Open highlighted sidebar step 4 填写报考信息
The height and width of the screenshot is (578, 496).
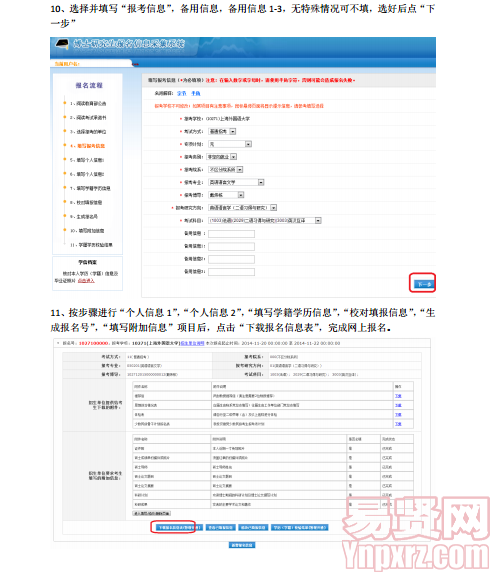coord(88,146)
